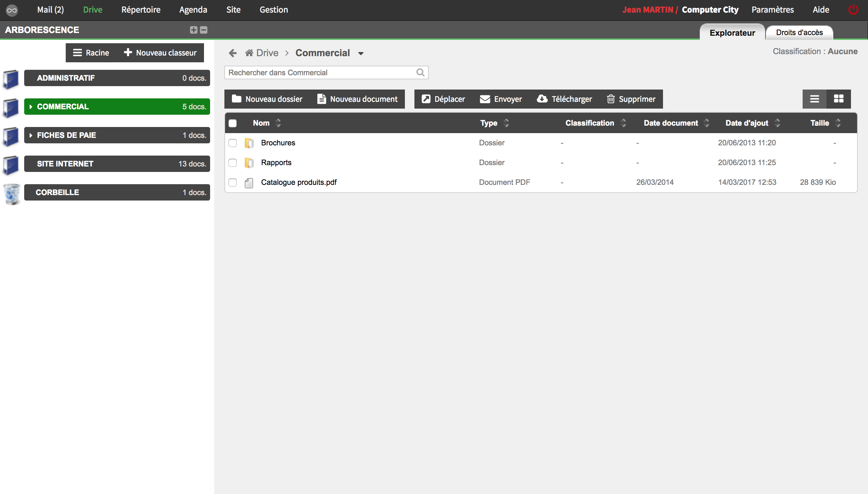Switch to grid view layout icon
The height and width of the screenshot is (494, 868).
(839, 99)
